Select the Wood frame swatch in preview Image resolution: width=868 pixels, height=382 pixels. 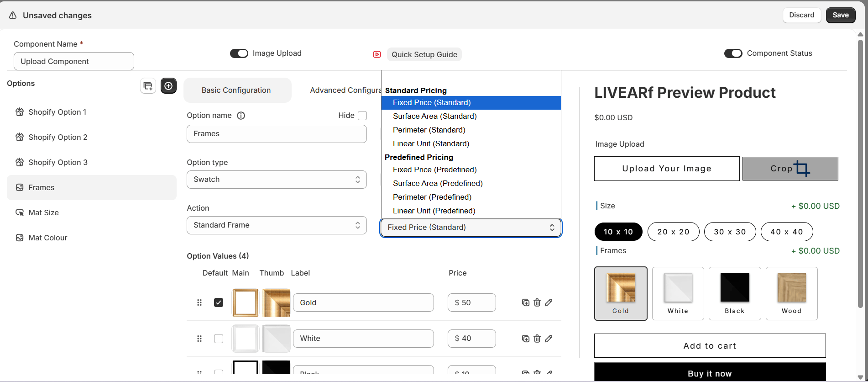pos(792,293)
